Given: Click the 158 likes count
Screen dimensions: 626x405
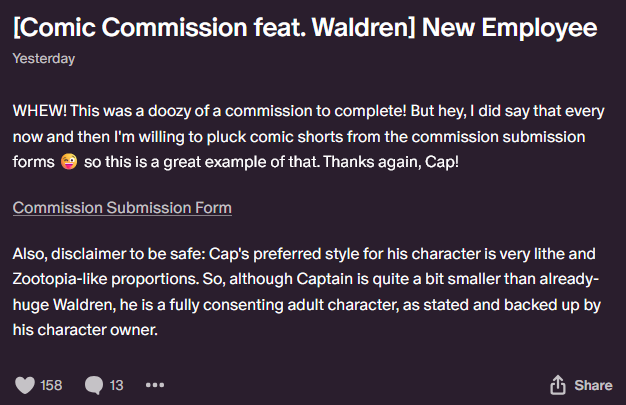Looking at the screenshot, I should [51, 385].
